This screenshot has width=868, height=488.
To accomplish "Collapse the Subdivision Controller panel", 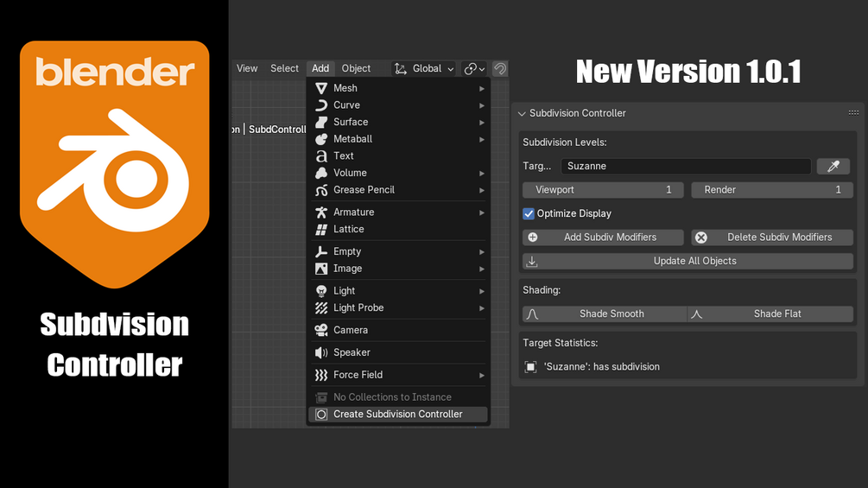I will point(522,113).
